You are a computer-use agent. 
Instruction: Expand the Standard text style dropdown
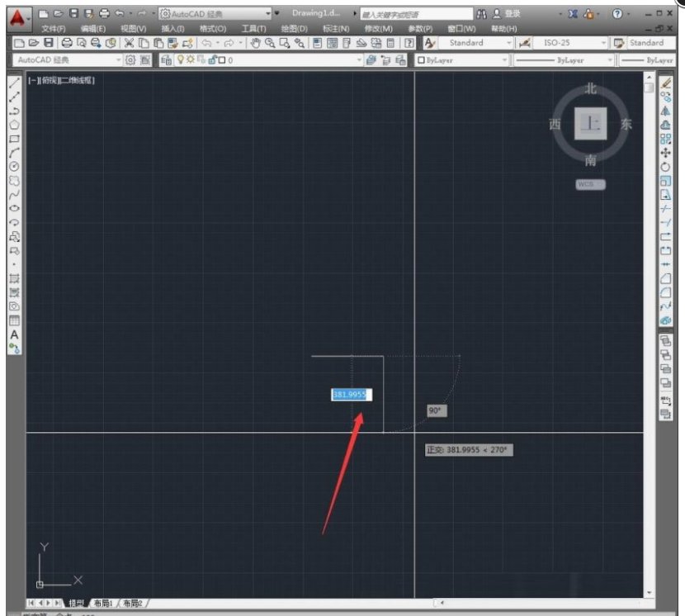point(508,43)
